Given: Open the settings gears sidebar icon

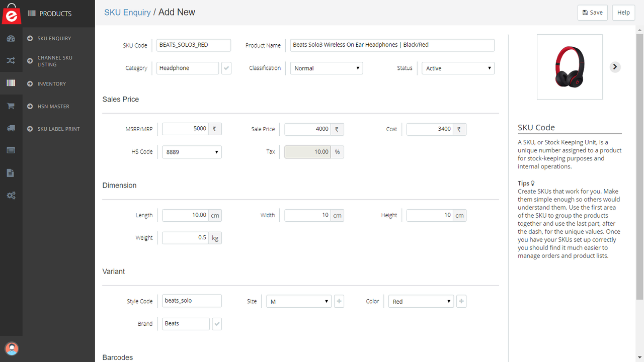Looking at the screenshot, I should tap(11, 196).
